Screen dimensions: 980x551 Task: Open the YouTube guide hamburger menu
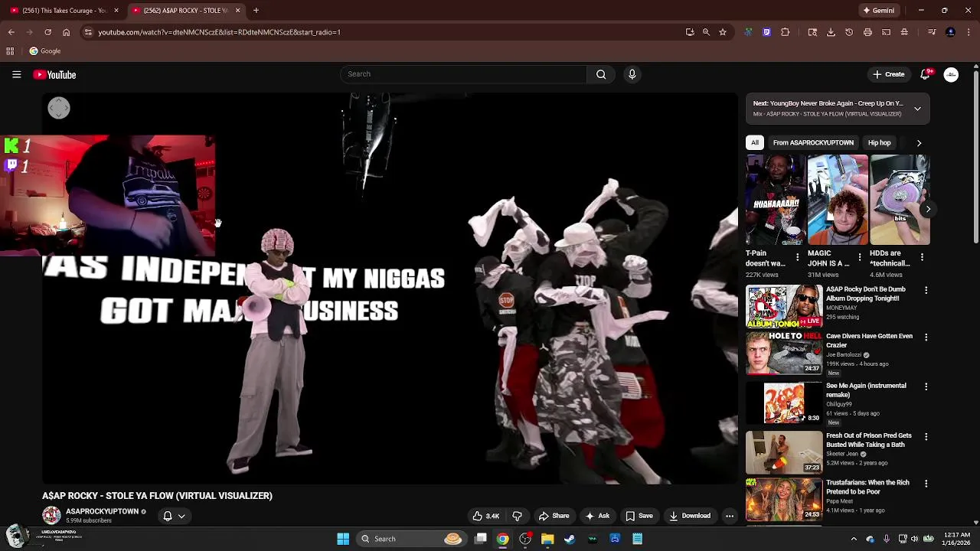[16, 74]
